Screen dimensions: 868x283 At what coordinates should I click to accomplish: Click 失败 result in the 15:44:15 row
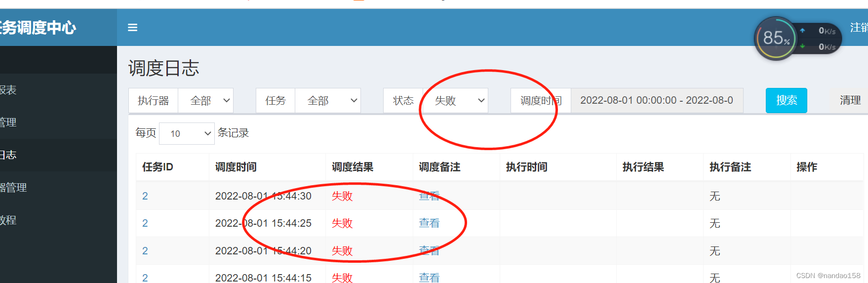[342, 278]
